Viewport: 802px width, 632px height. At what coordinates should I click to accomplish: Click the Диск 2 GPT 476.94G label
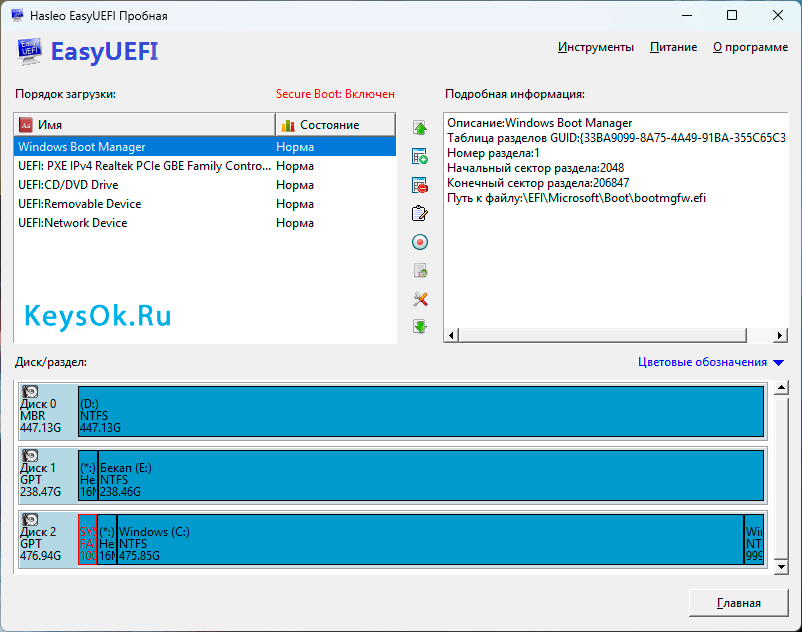pyautogui.click(x=40, y=544)
